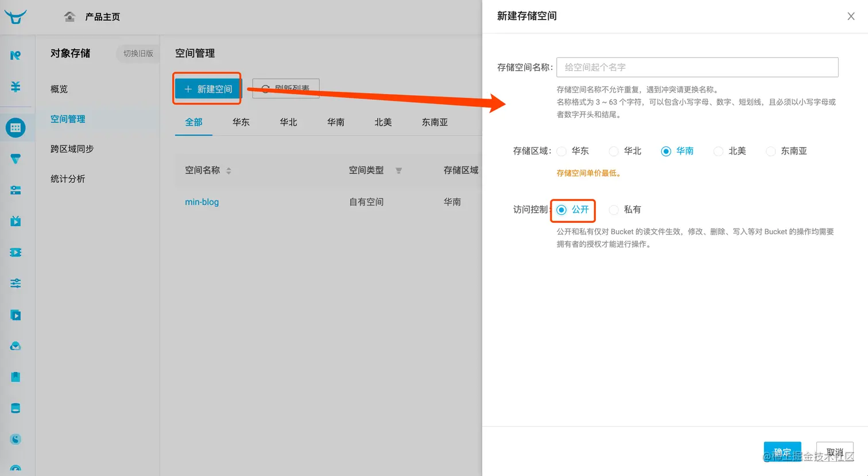The height and width of the screenshot is (476, 868).
Task: Confirm with the 确定 button
Action: 782,452
